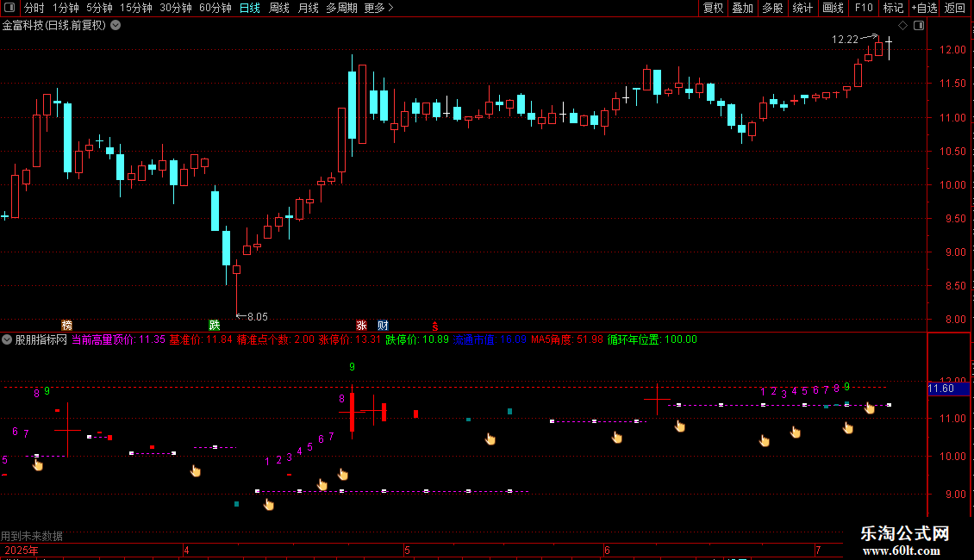Switch to 周线 weekly chart
The width and height of the screenshot is (974, 560).
click(279, 8)
